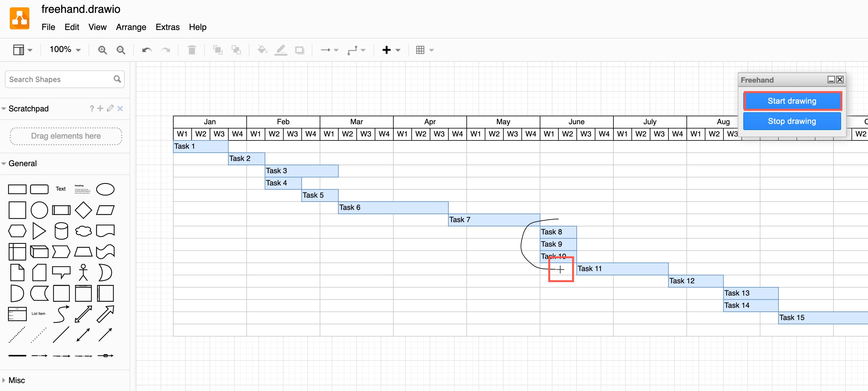Open the 100% zoom level dropdown
The image size is (868, 391).
click(x=65, y=50)
